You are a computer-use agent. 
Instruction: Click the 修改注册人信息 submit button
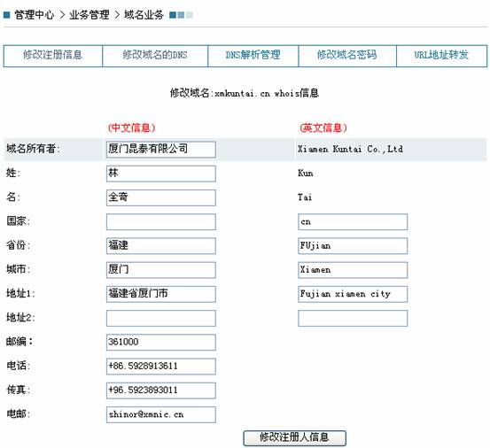[294, 437]
